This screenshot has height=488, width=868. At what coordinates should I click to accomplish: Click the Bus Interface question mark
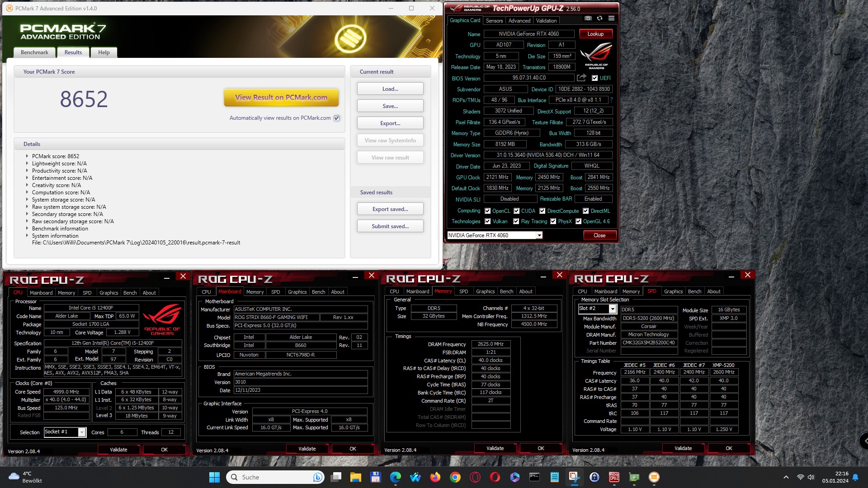point(612,100)
